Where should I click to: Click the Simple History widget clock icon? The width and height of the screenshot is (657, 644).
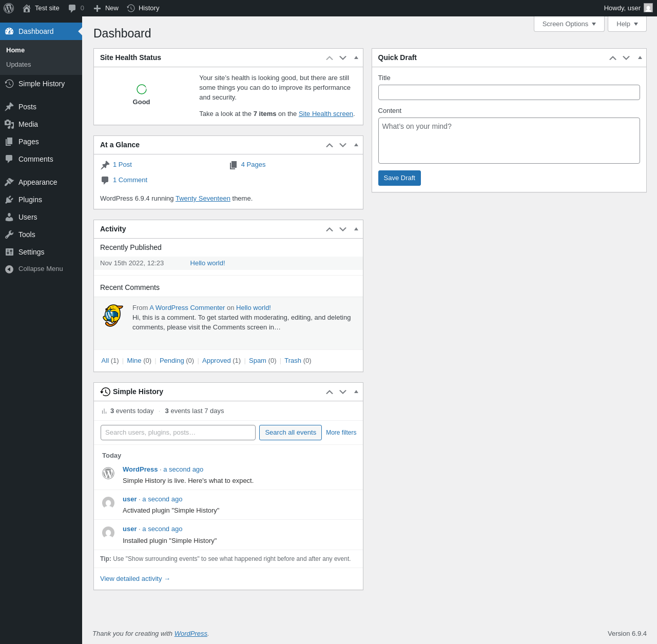click(x=105, y=392)
